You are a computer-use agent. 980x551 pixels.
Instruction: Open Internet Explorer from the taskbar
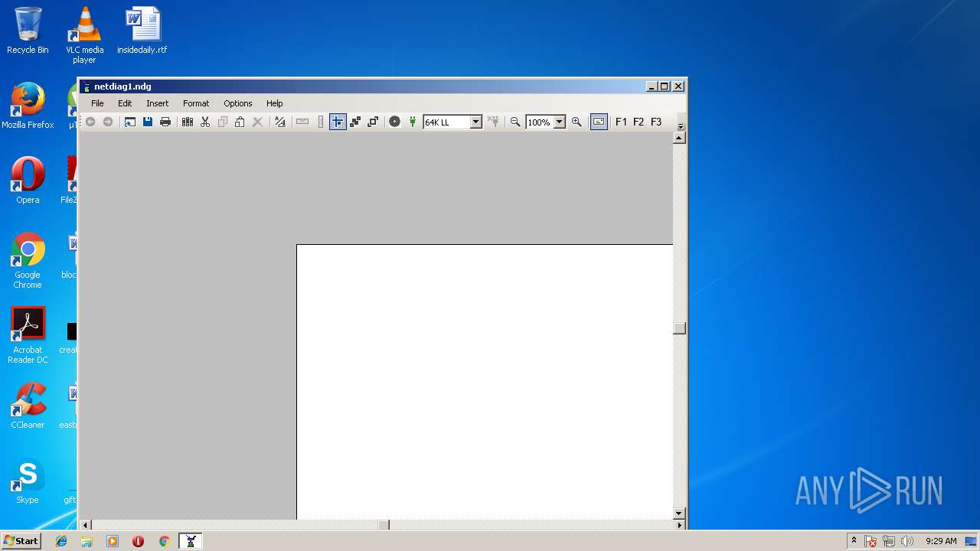pyautogui.click(x=61, y=541)
